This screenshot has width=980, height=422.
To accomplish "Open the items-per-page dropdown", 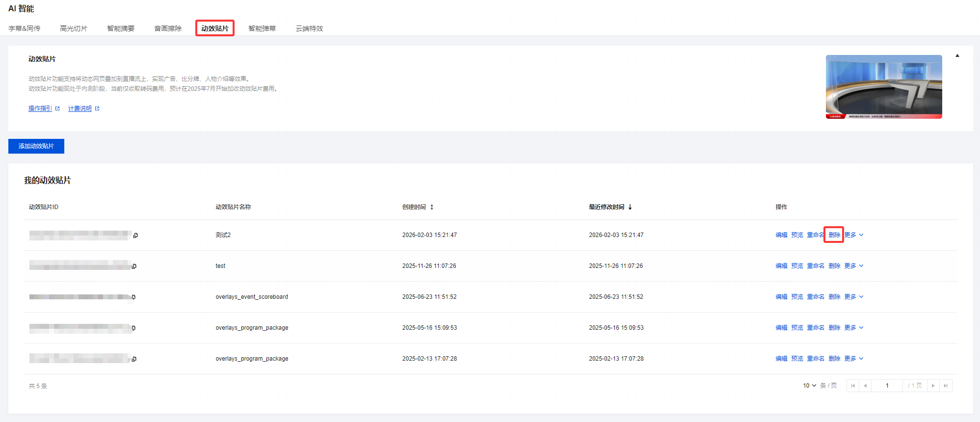I will 809,386.
